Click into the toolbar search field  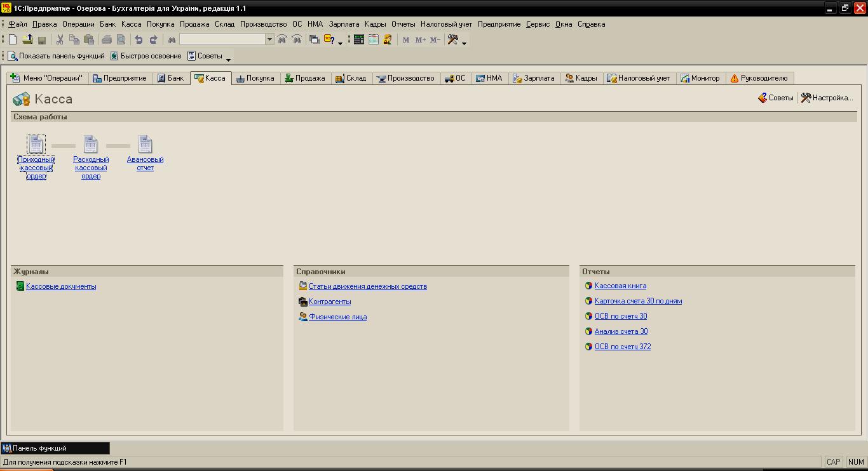(x=222, y=39)
